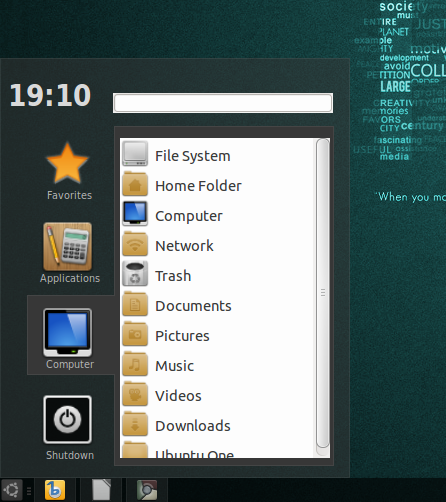The width and height of the screenshot is (446, 502).
Task: Select the "Videos" label
Action: (178, 396)
